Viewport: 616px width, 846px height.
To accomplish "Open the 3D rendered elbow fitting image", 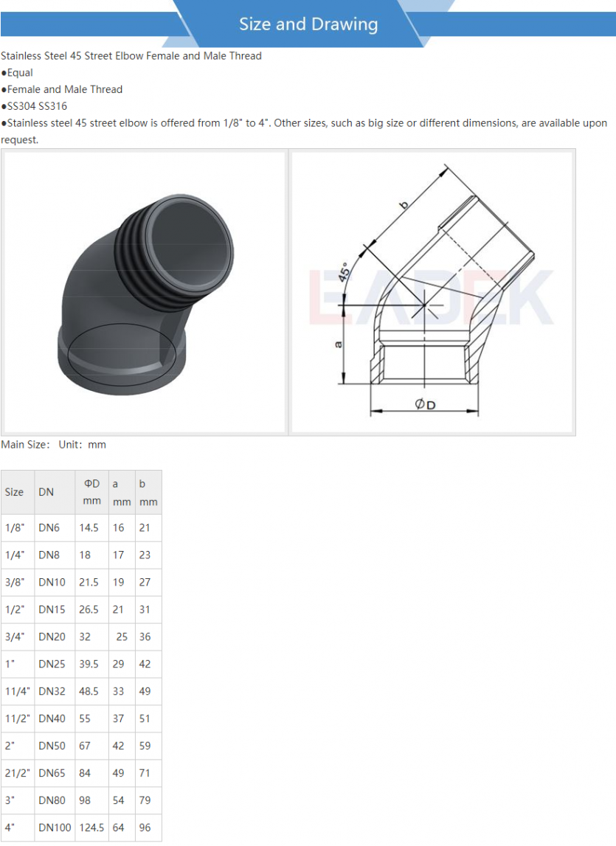I will (145, 292).
